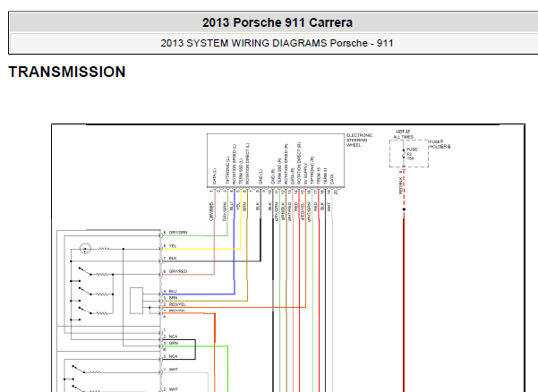Click the horizontal "GRY/RED" label at connector pin 6
The width and height of the screenshot is (538, 392).
[178, 271]
